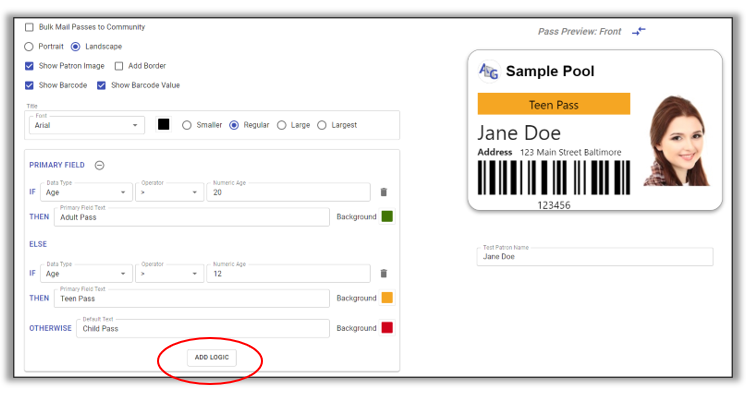This screenshot has width=746, height=395.
Task: Choose Regular title size
Action: point(234,125)
